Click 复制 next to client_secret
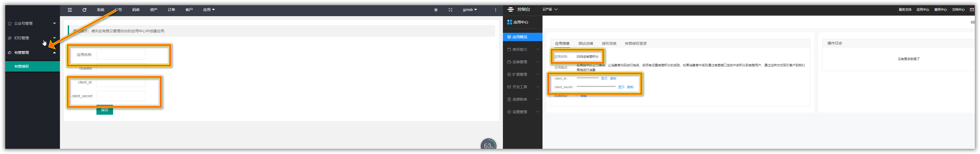Screen dimensions: 980x154 (630, 87)
